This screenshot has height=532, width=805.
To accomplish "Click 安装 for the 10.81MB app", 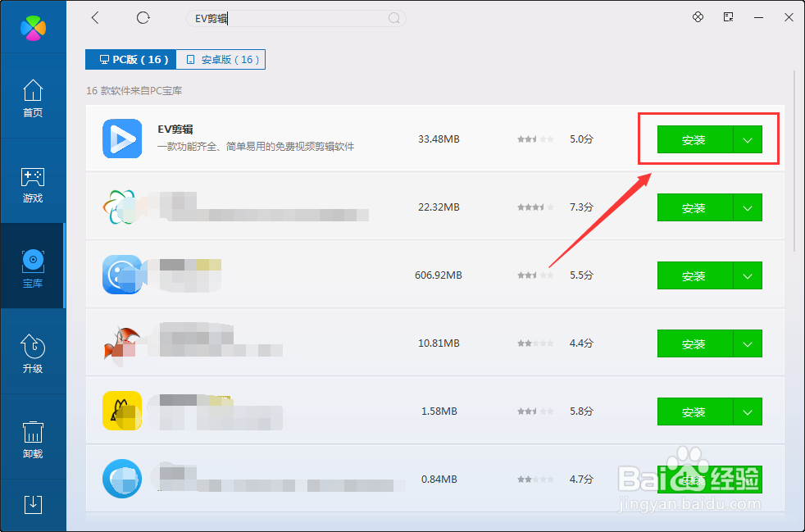I will click(x=695, y=344).
